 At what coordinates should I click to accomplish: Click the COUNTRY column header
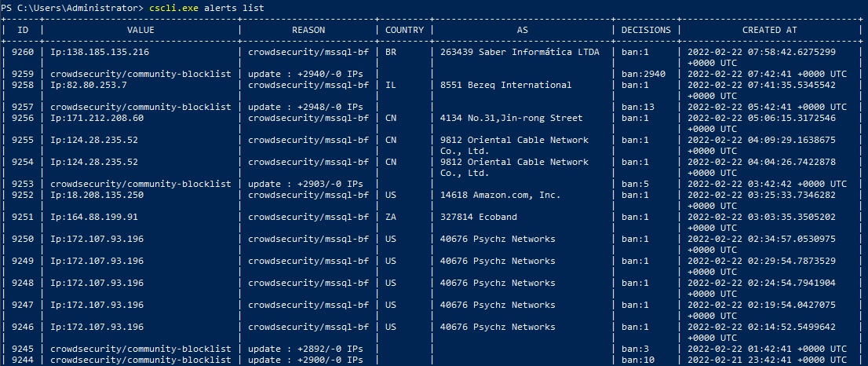[405, 30]
